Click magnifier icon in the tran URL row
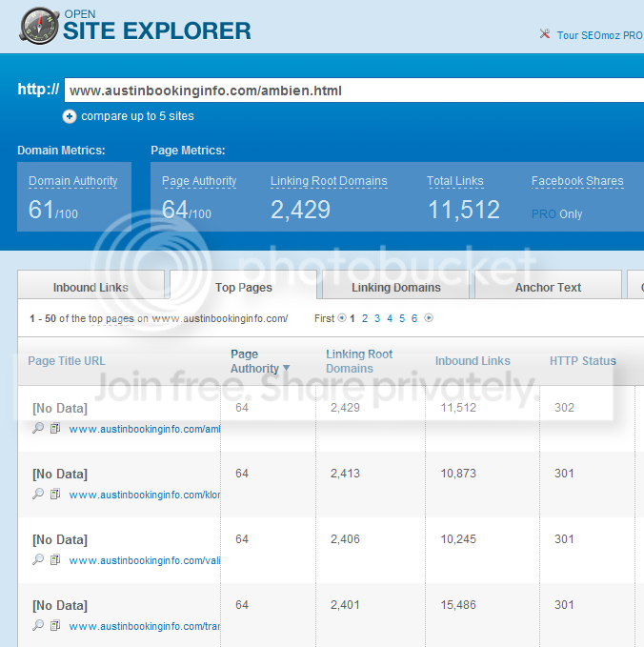The image size is (644, 647). [38, 625]
